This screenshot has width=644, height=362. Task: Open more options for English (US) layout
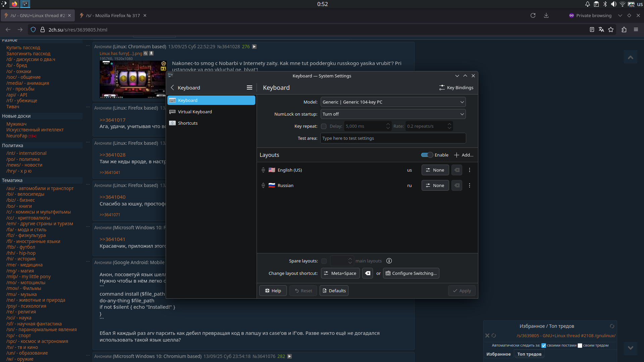click(470, 170)
